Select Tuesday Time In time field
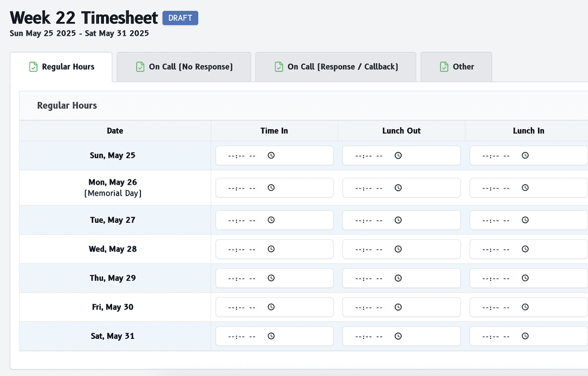588x376 pixels. click(242, 220)
